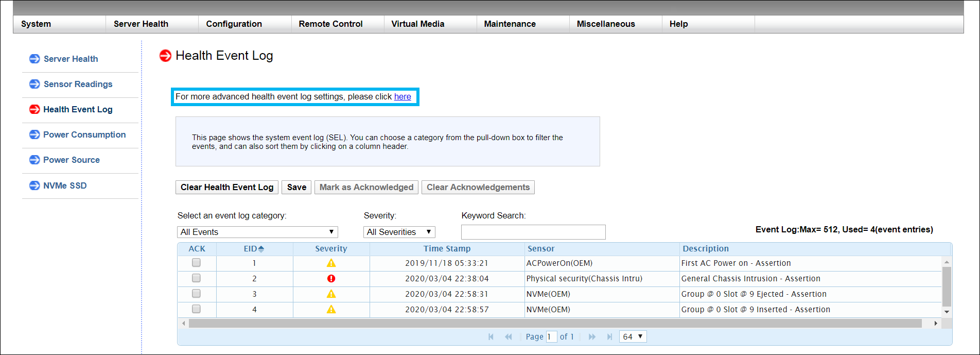Click the Sensor Readings arrow icon
This screenshot has width=980, height=355.
pyautogui.click(x=34, y=84)
